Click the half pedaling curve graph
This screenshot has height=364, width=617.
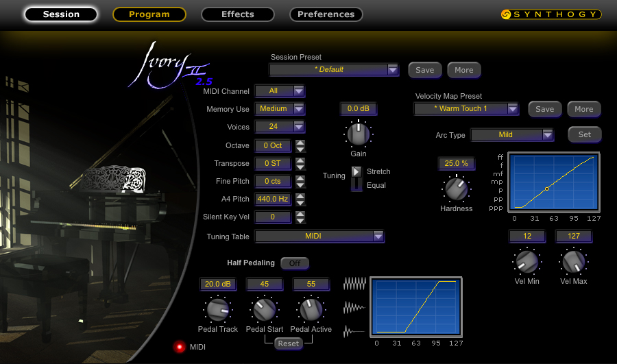point(416,307)
